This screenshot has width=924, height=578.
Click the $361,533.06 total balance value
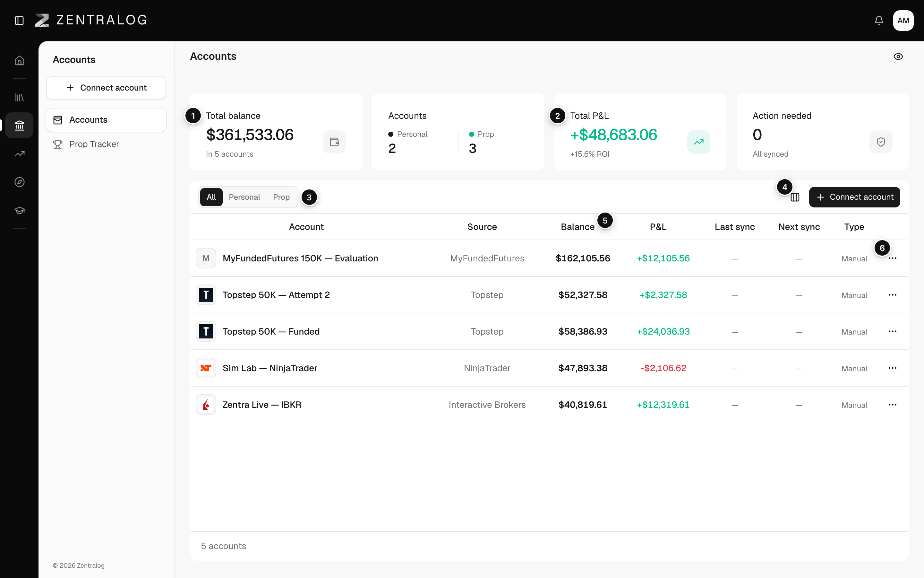tap(250, 135)
